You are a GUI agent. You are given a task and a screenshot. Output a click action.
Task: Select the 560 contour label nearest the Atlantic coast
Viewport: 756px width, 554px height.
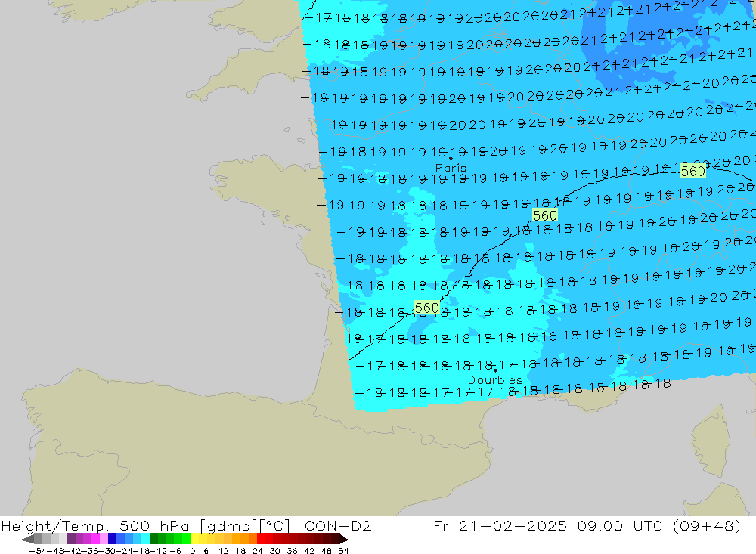click(x=426, y=308)
